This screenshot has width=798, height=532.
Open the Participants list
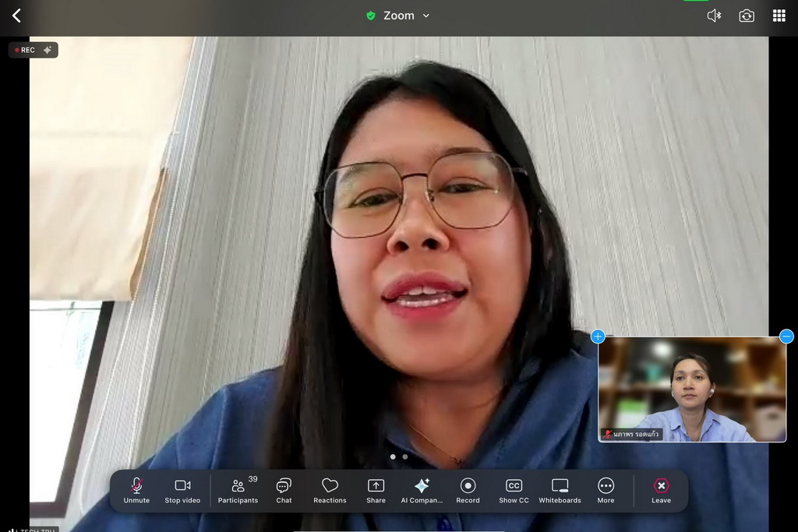[238, 490]
